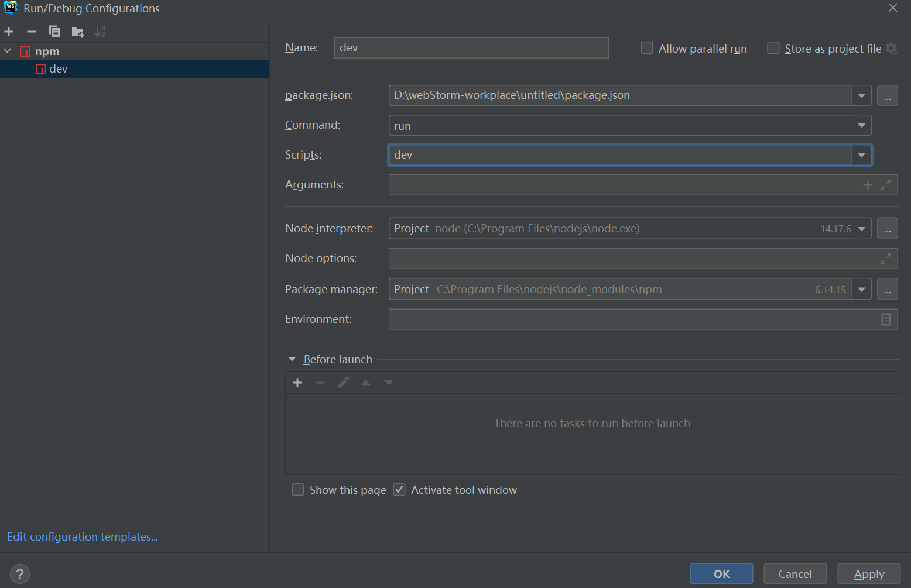Open the Node interpreter dropdown list
Image resolution: width=911 pixels, height=588 pixels.
(x=861, y=229)
